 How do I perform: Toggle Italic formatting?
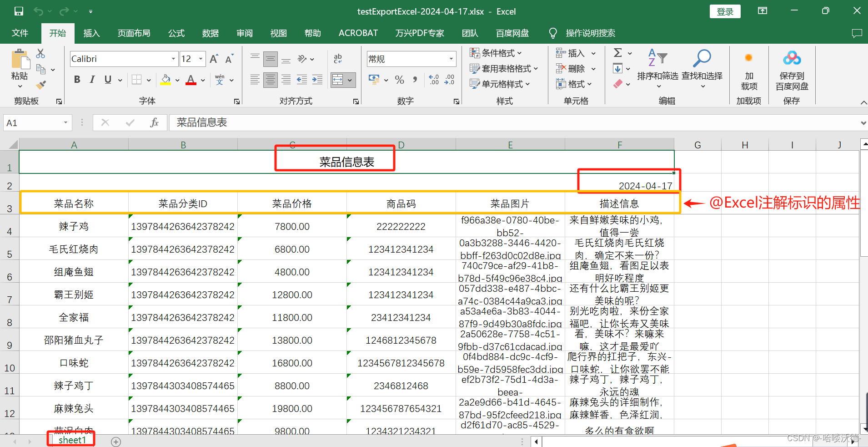pos(92,80)
